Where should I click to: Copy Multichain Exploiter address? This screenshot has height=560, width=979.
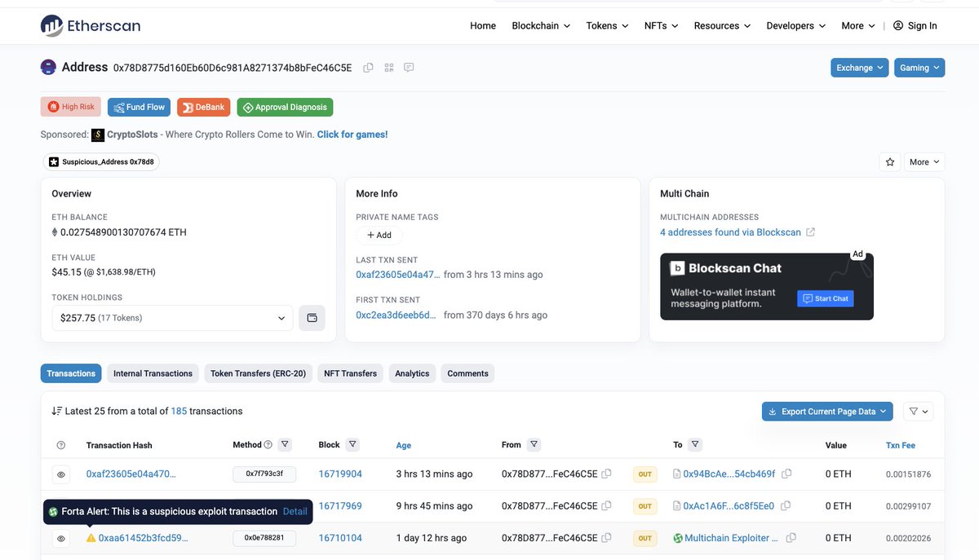[x=791, y=538]
